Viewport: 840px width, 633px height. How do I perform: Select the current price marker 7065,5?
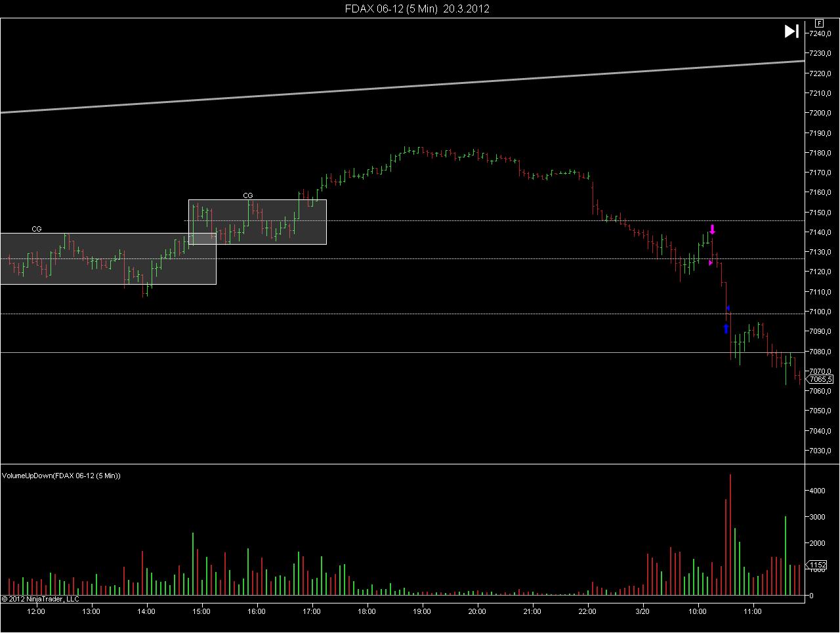(x=820, y=379)
